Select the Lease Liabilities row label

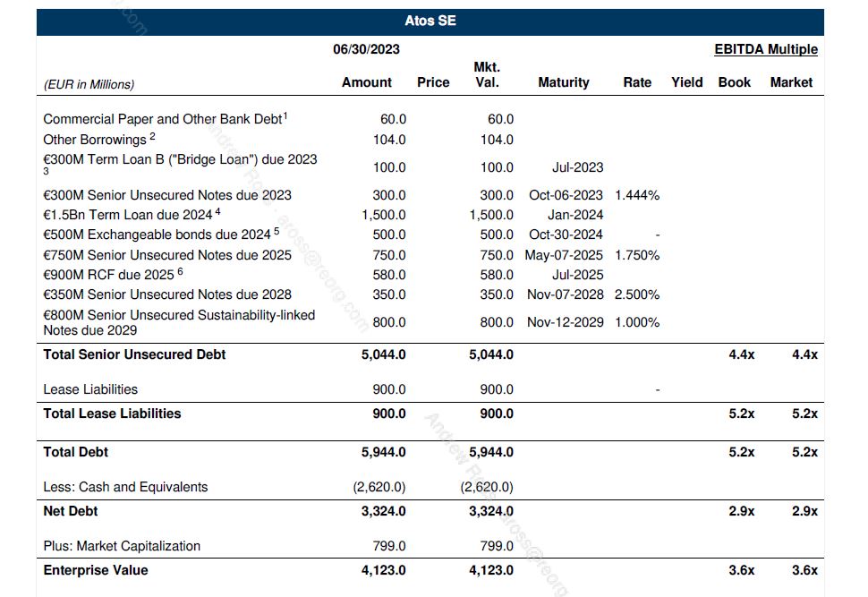[90, 389]
